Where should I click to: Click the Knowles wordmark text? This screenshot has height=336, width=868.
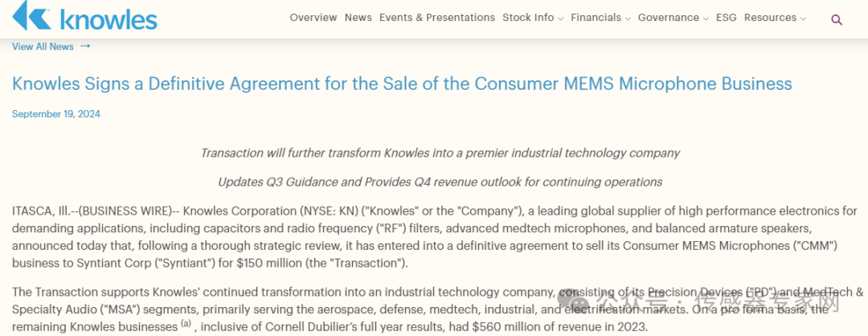pyautogui.click(x=108, y=18)
